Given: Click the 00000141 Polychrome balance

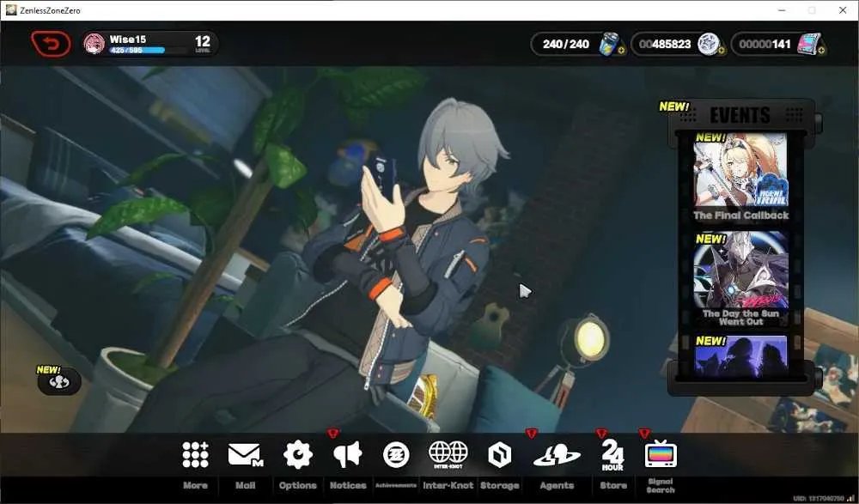Looking at the screenshot, I should click(x=765, y=44).
